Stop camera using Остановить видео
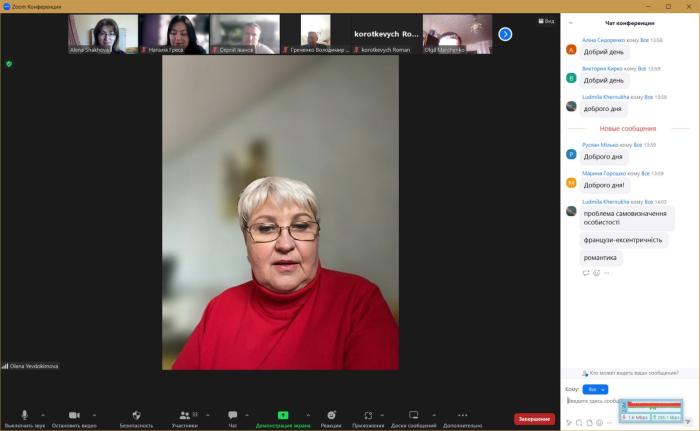The image size is (700, 431). [x=74, y=416]
